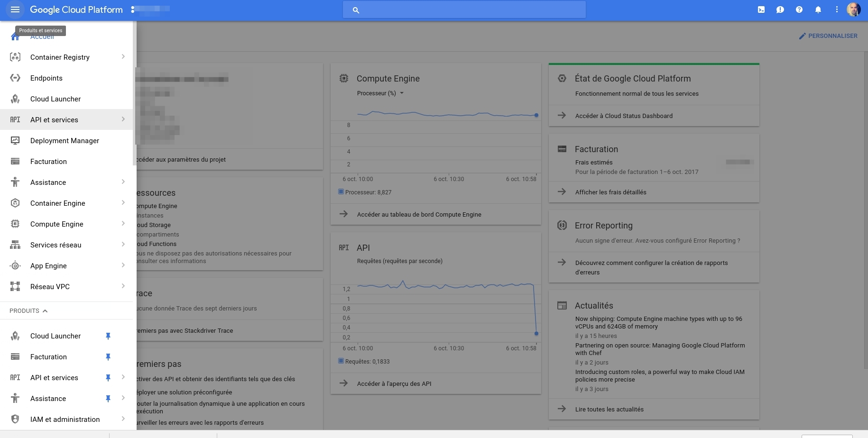Click the Requêtes legend color box
Screen dimensions: 868x438
point(341,361)
